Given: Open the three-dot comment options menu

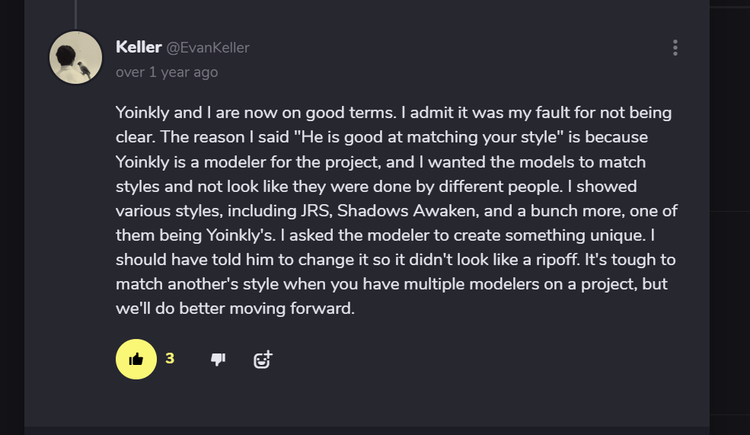Looking at the screenshot, I should 676,48.
